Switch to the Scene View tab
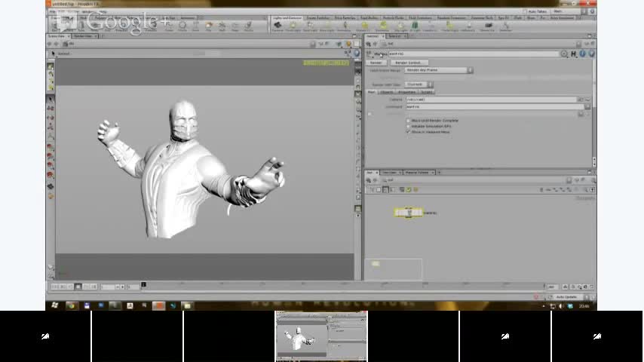Image resolution: width=644 pixels, height=362 pixels. (57, 36)
